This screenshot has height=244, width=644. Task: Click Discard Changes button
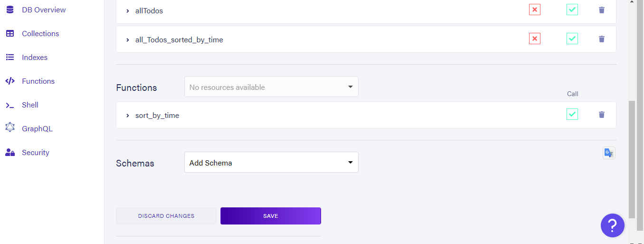(166, 216)
